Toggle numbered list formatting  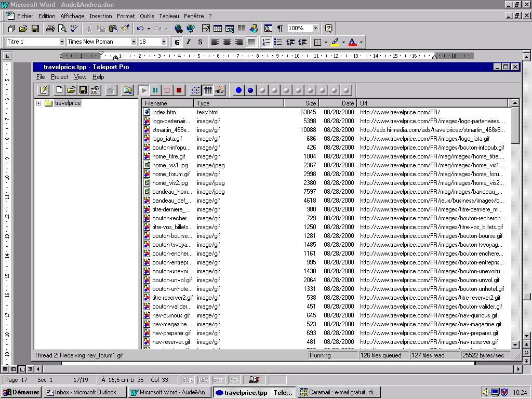click(267, 42)
